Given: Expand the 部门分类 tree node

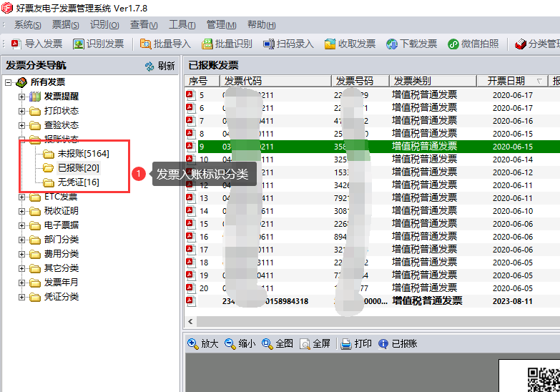Looking at the screenshot, I should [22, 240].
